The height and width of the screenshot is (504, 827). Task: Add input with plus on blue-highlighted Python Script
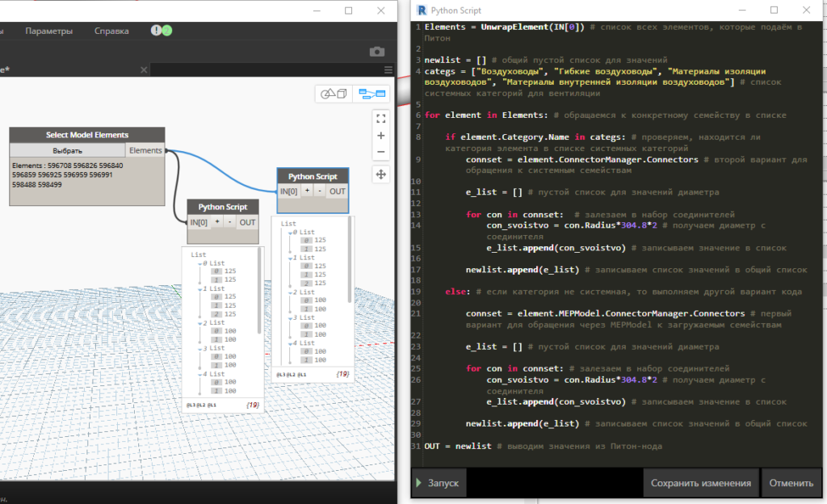click(307, 191)
